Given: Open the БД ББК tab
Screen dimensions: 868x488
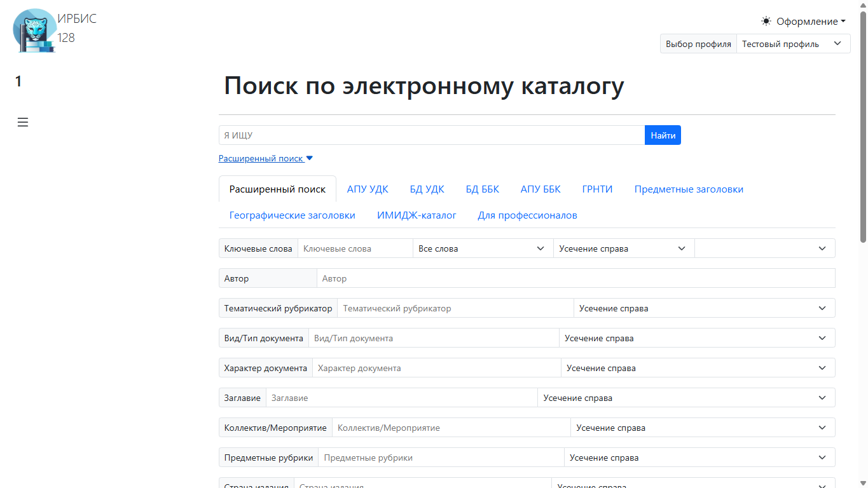Looking at the screenshot, I should tap(483, 189).
